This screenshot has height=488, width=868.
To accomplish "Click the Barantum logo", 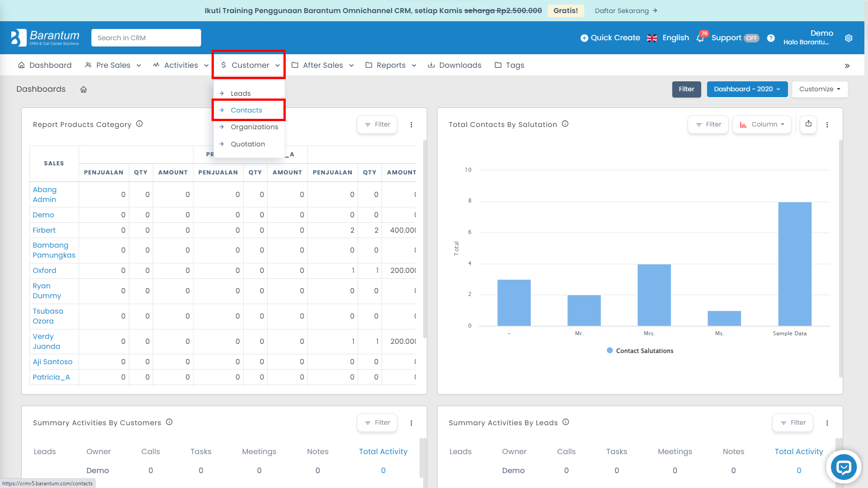I will click(x=45, y=38).
